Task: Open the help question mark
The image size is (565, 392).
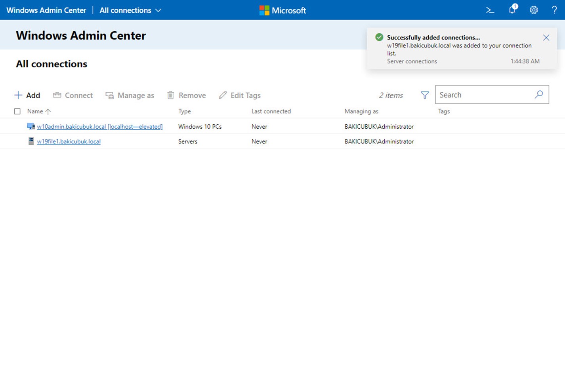Action: tap(554, 10)
